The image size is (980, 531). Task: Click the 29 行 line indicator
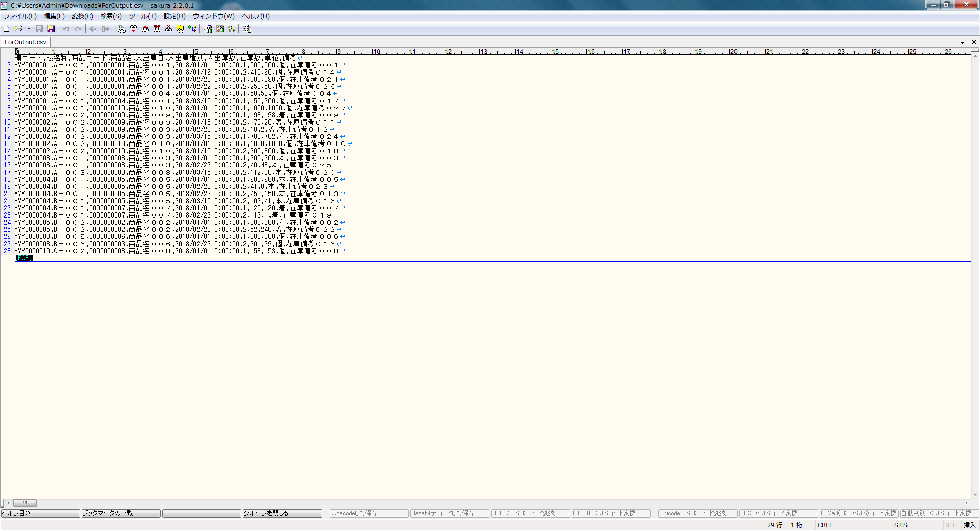click(x=774, y=525)
